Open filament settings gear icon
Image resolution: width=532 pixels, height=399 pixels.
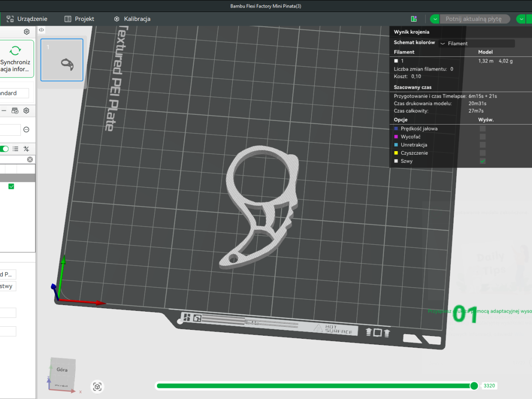click(x=26, y=110)
